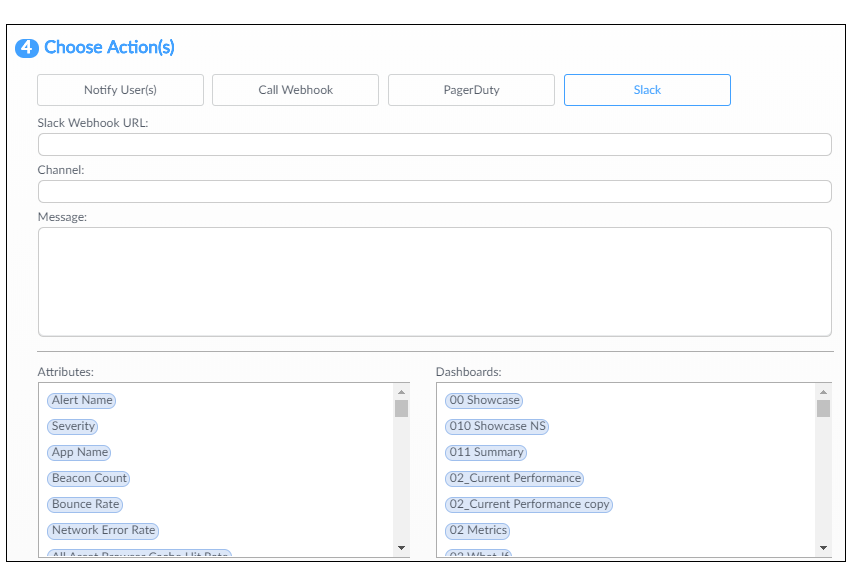Select the Slack action button
The image size is (853, 583).
pyautogui.click(x=647, y=90)
